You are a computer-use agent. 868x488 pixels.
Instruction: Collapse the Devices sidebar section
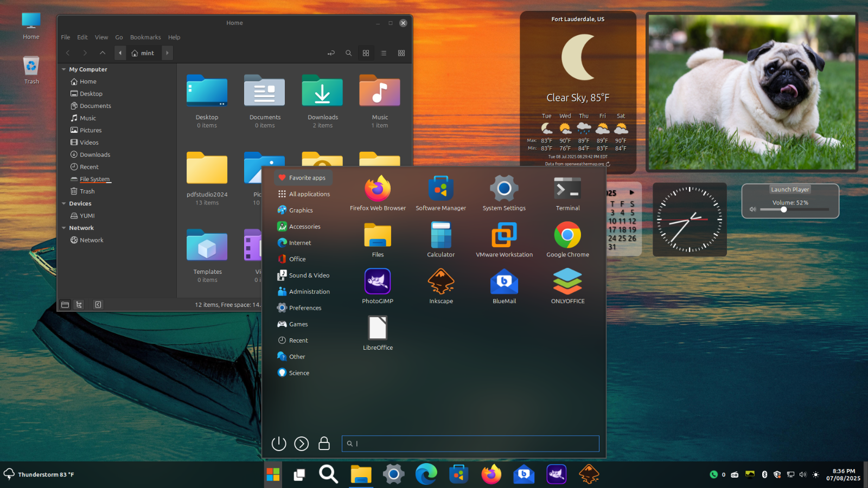click(x=63, y=203)
